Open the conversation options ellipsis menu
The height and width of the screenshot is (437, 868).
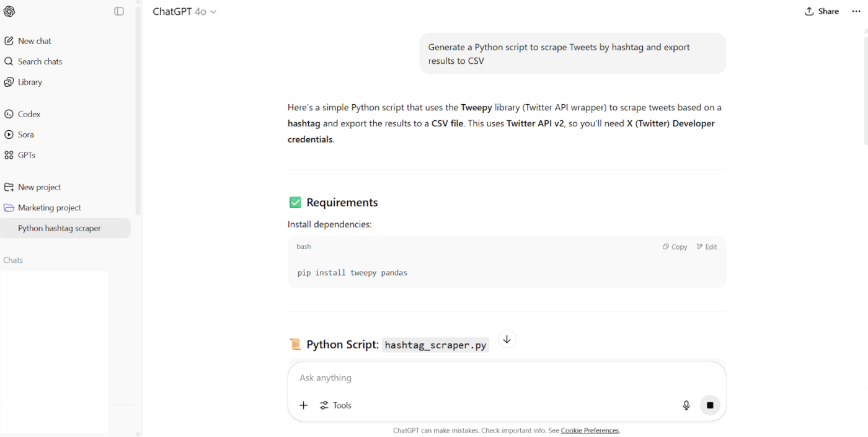(856, 11)
